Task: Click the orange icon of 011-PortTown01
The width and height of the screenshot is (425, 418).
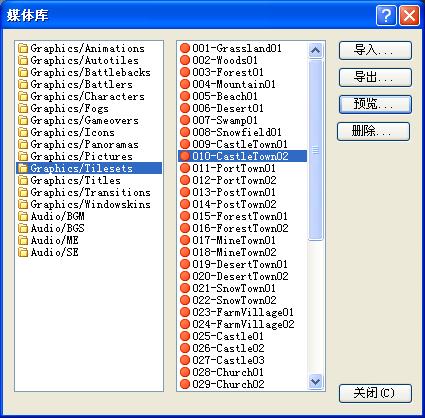Action: point(185,168)
